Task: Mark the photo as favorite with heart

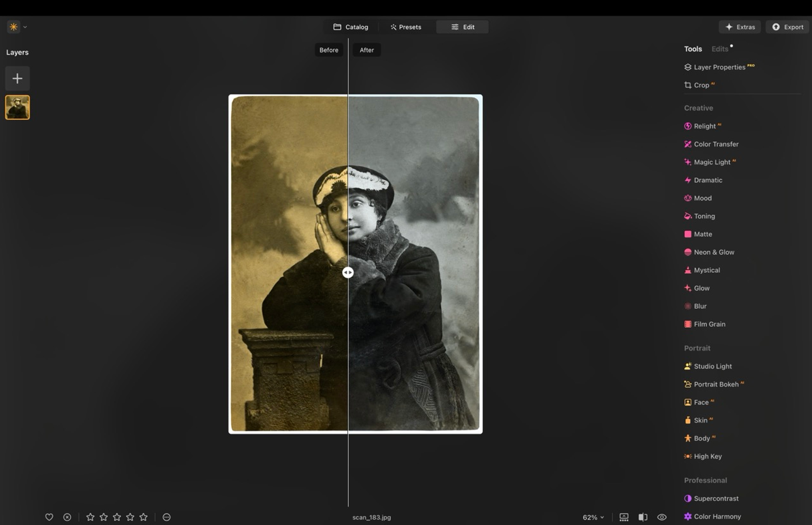Action: click(49, 517)
